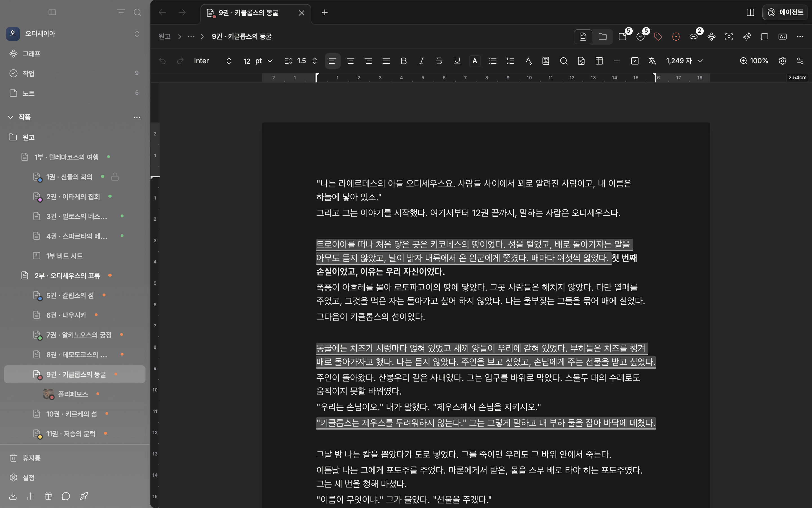
Task: Open the 에이전트 button
Action: (x=785, y=12)
